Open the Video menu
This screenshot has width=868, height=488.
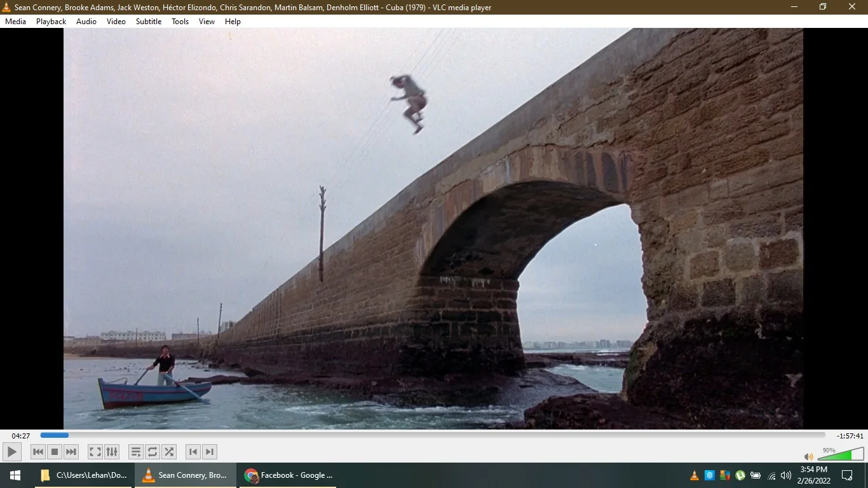pos(116,22)
